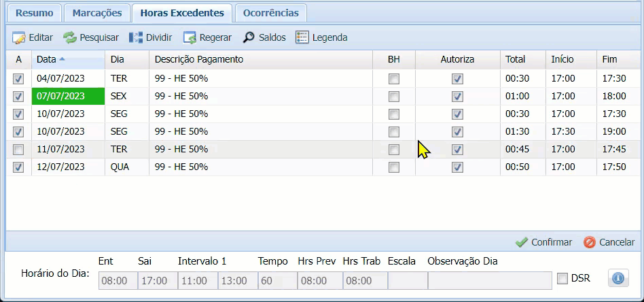Image resolution: width=644 pixels, height=302 pixels.
Task: Open the Ocorrências tab
Action: pos(270,13)
